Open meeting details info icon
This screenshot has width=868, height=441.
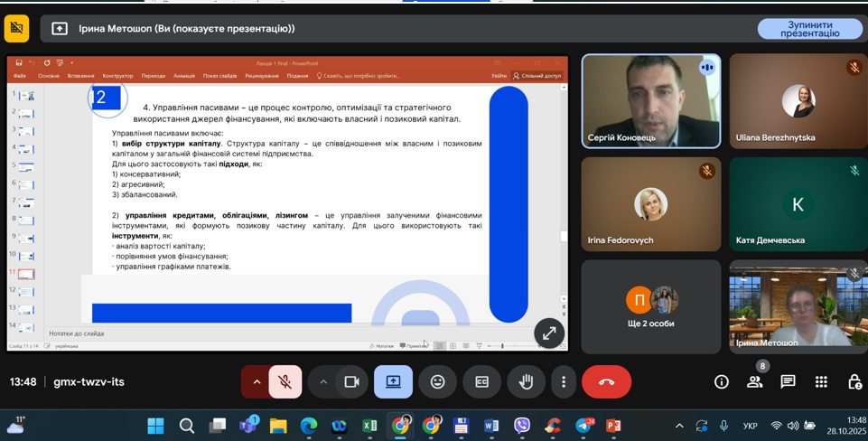(722, 381)
